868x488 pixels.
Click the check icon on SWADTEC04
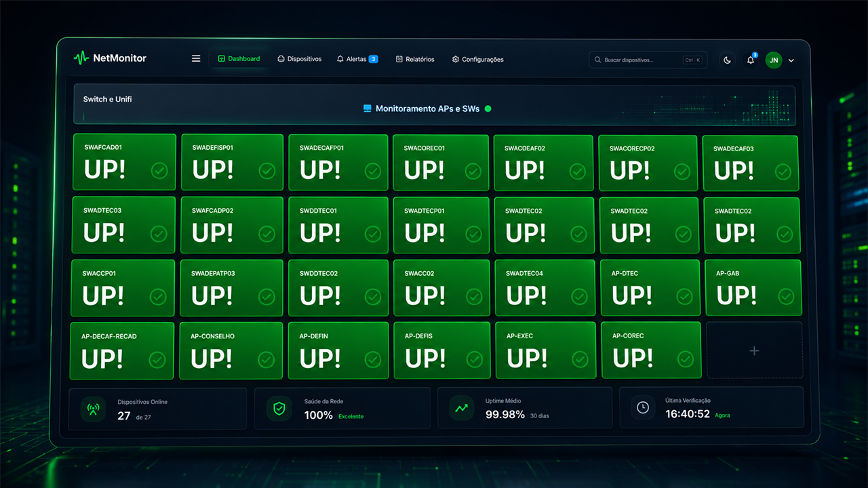pyautogui.click(x=579, y=297)
